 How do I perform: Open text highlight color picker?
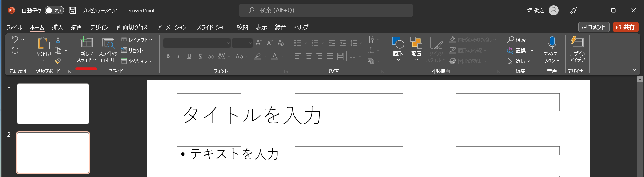(258, 56)
